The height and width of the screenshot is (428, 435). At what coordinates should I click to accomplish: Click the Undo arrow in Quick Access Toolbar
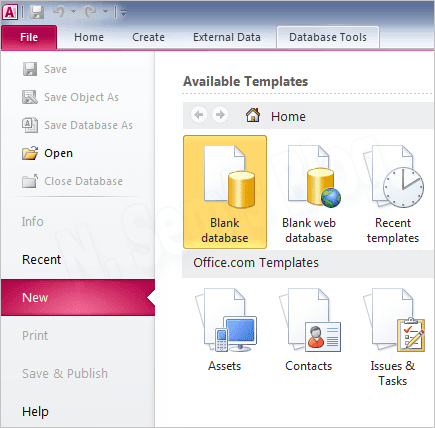pyautogui.click(x=59, y=12)
